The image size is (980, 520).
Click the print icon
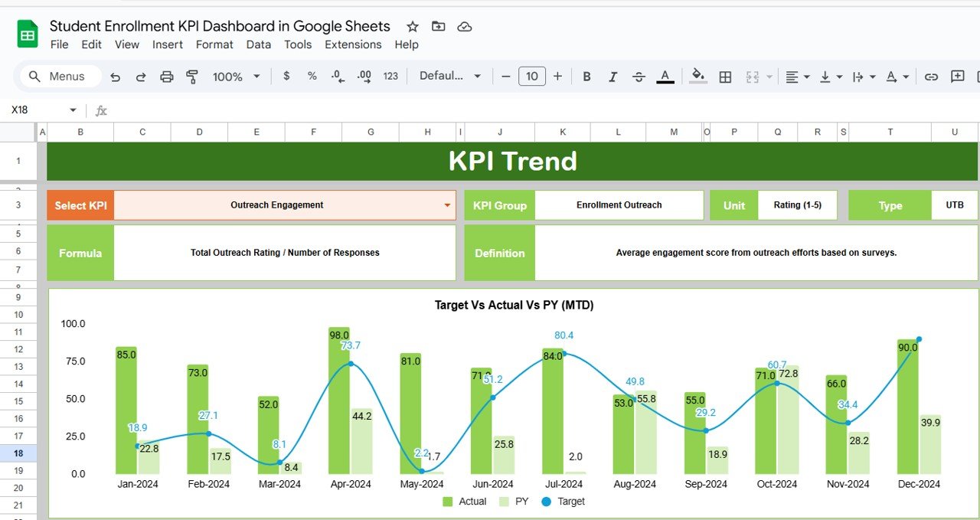click(166, 76)
